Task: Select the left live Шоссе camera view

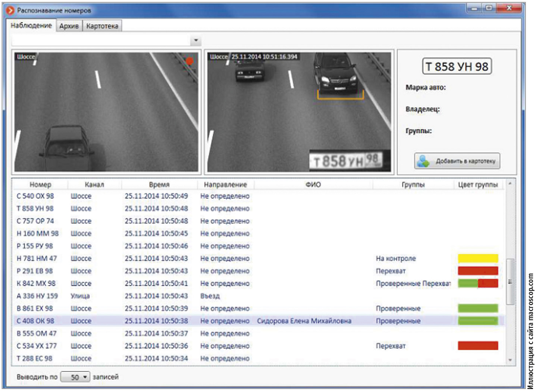Action: pyautogui.click(x=106, y=112)
